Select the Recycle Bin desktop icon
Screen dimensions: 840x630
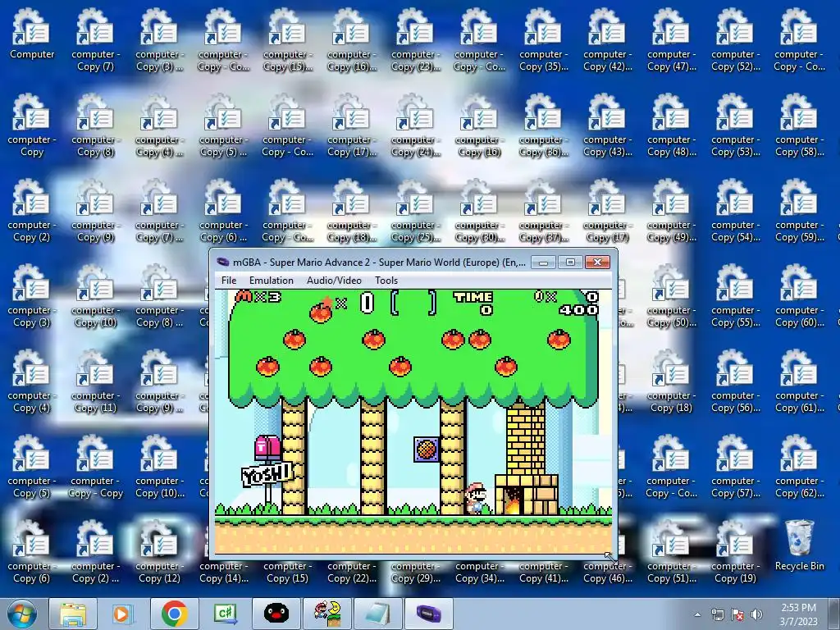coord(799,545)
